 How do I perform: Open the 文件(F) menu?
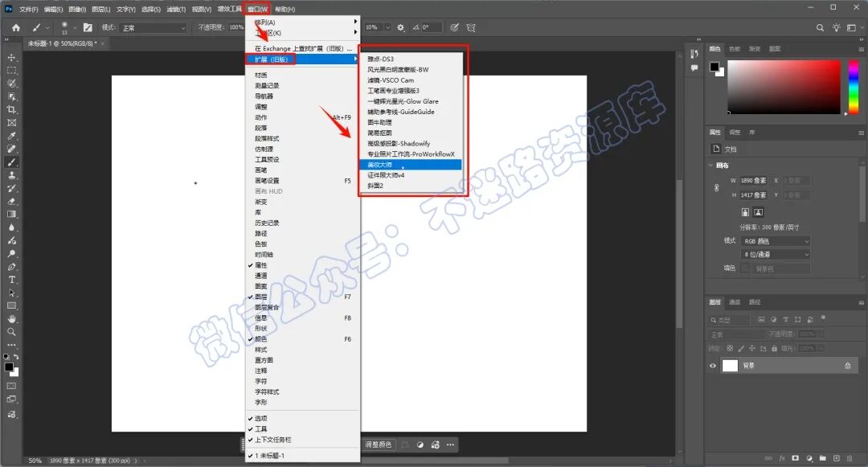29,10
